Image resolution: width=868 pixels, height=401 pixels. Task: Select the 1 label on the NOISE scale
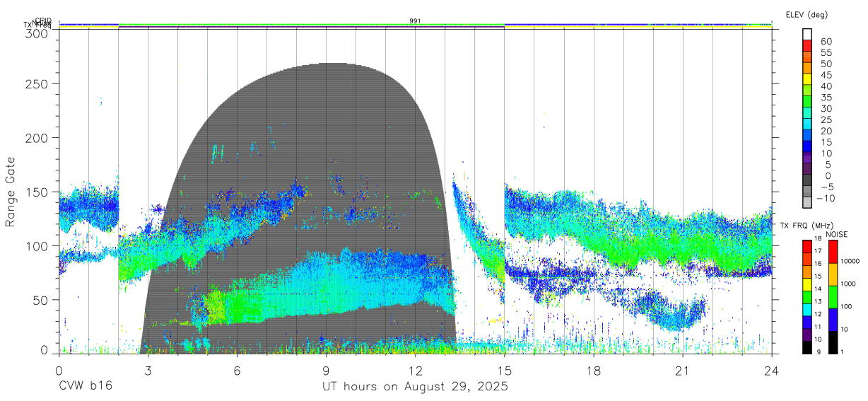(843, 352)
